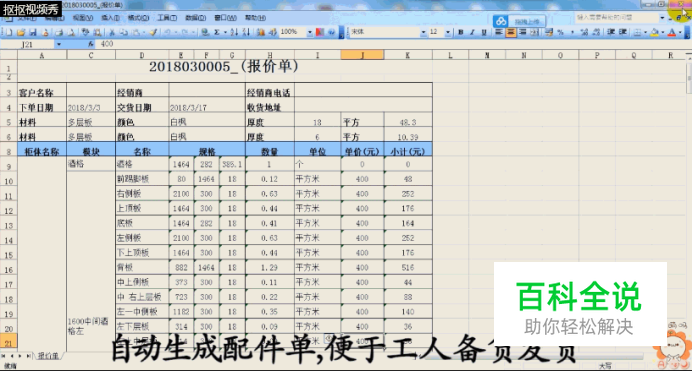This screenshot has width=692, height=371.
Task: Expand the zoom 100% dropdown
Action: click(x=309, y=32)
